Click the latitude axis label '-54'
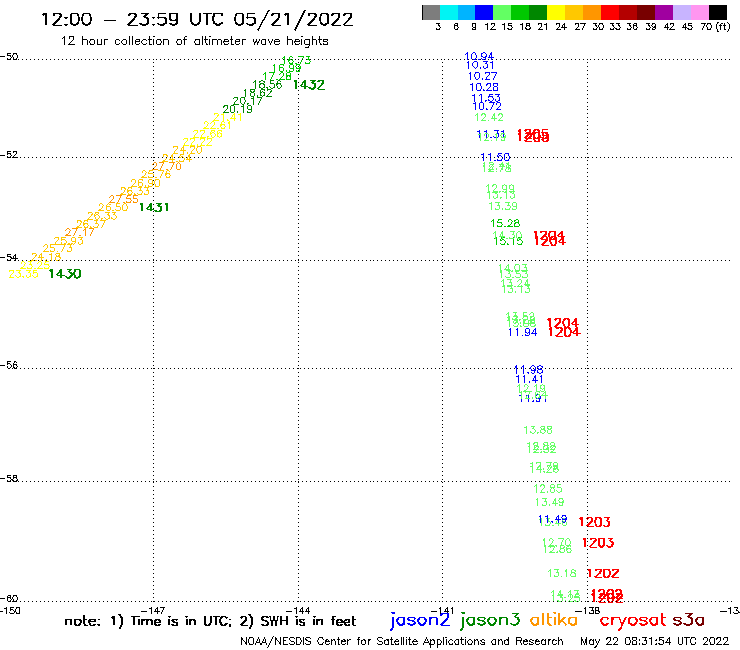 pos(9,257)
